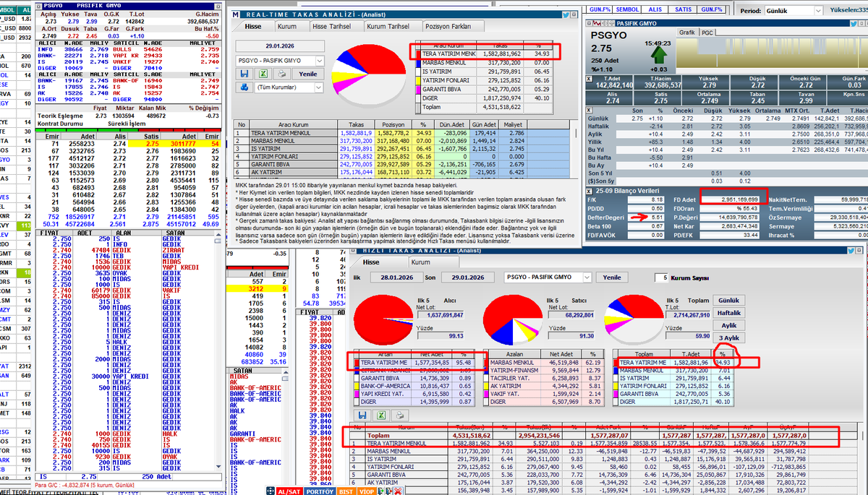Click the X icon beside the Son column header
The image size is (868, 495).
(590, 111)
